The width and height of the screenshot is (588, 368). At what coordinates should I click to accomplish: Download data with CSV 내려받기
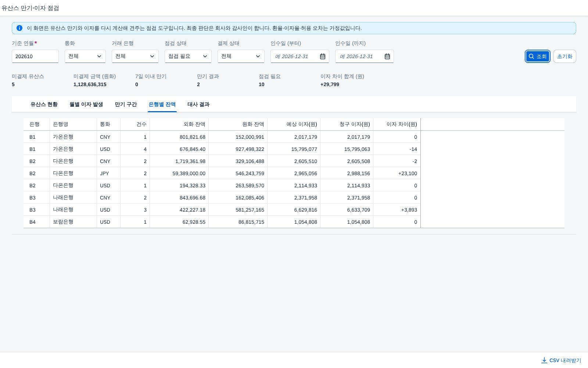562,360
